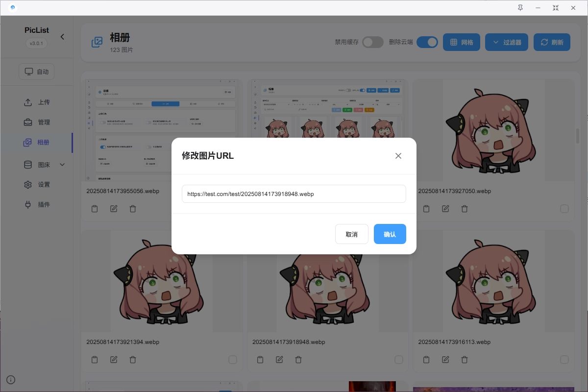Delete image 20250814173955056.webp
The image size is (588, 392).
coord(132,209)
